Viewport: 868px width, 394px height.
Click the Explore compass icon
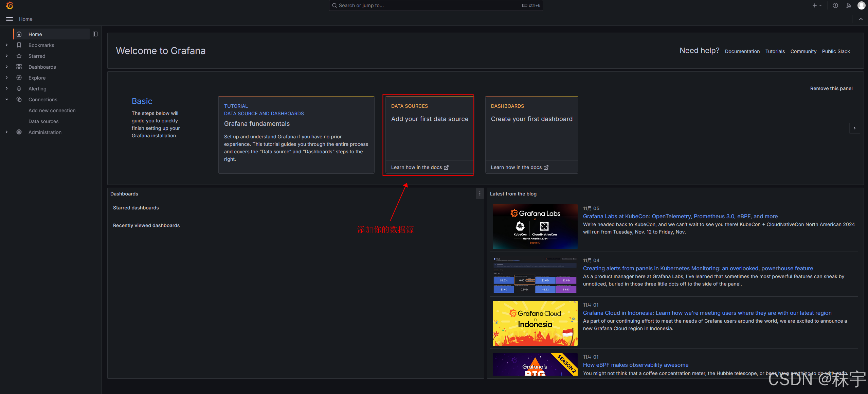(x=19, y=78)
